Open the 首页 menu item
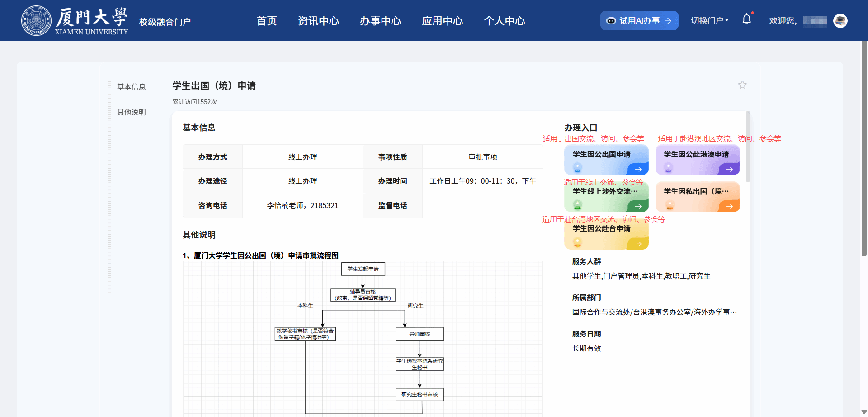The height and width of the screenshot is (417, 868). pyautogui.click(x=267, y=21)
